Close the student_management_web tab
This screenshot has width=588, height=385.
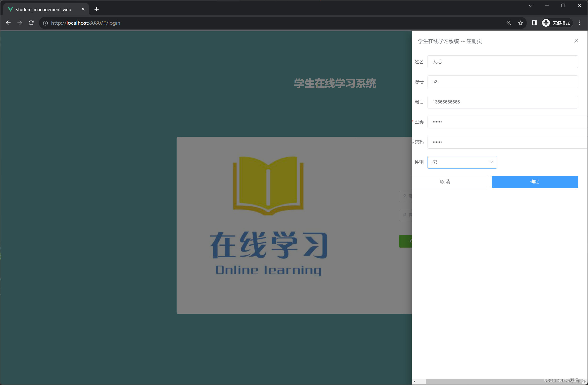(83, 9)
